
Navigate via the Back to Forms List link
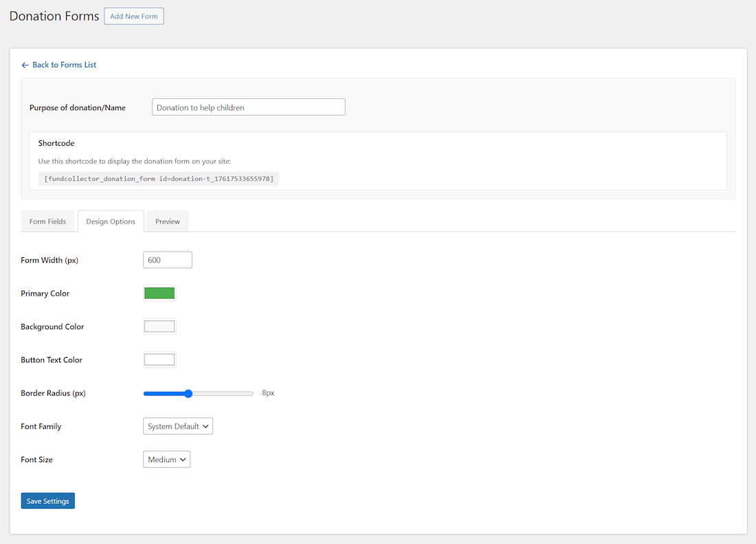[64, 64]
